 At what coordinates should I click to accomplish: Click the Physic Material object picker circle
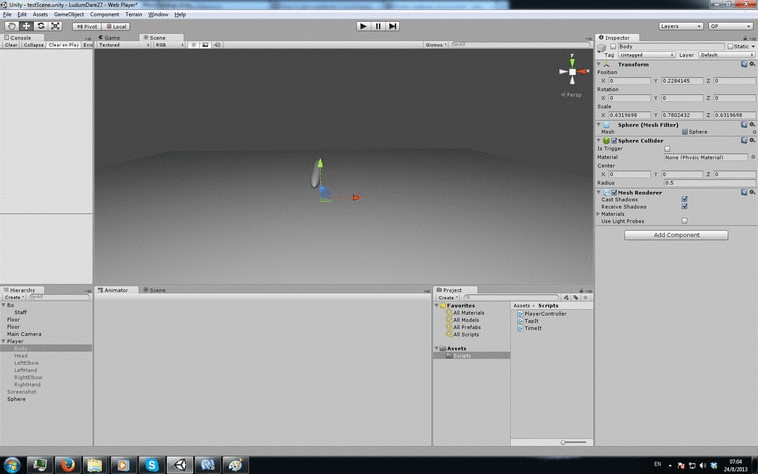click(x=753, y=157)
